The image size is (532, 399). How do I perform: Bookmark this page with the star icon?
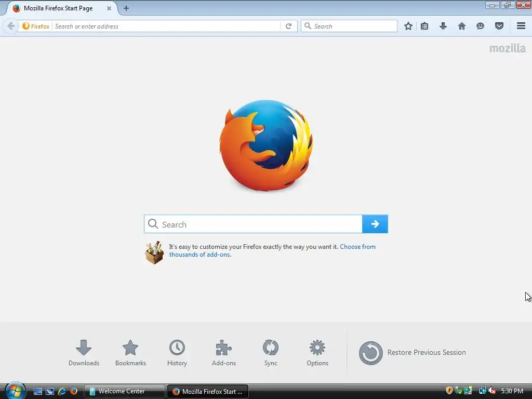[x=408, y=26]
